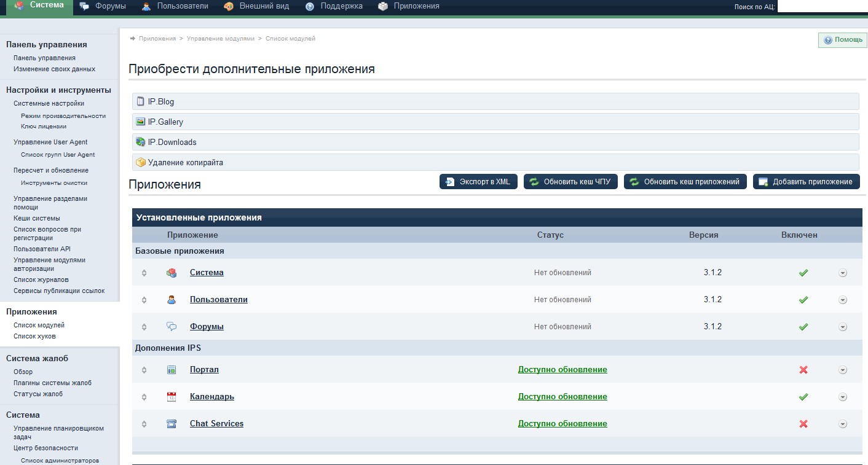Open IP.Gallery purchase row
This screenshot has height=465, width=868.
495,122
